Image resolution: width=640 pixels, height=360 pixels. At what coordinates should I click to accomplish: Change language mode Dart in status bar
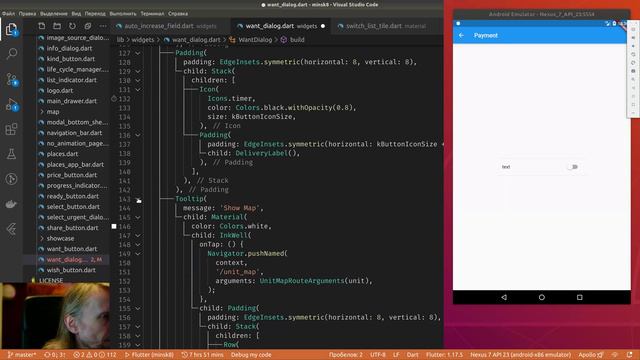pyautogui.click(x=412, y=355)
